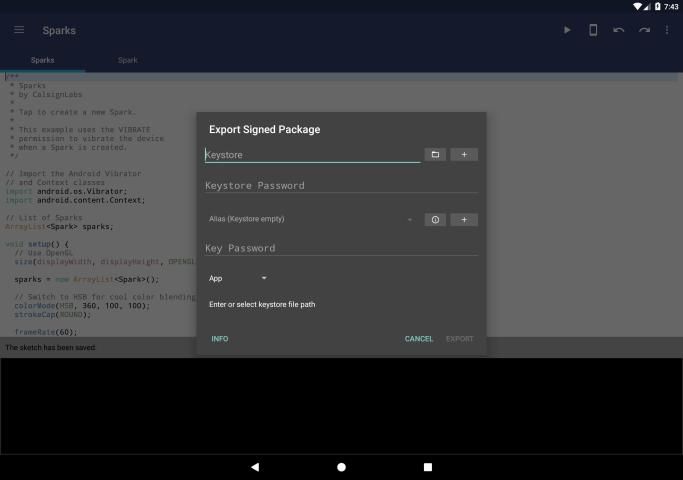Run the sketch with the play icon
This screenshot has width=683, height=480.
point(567,30)
